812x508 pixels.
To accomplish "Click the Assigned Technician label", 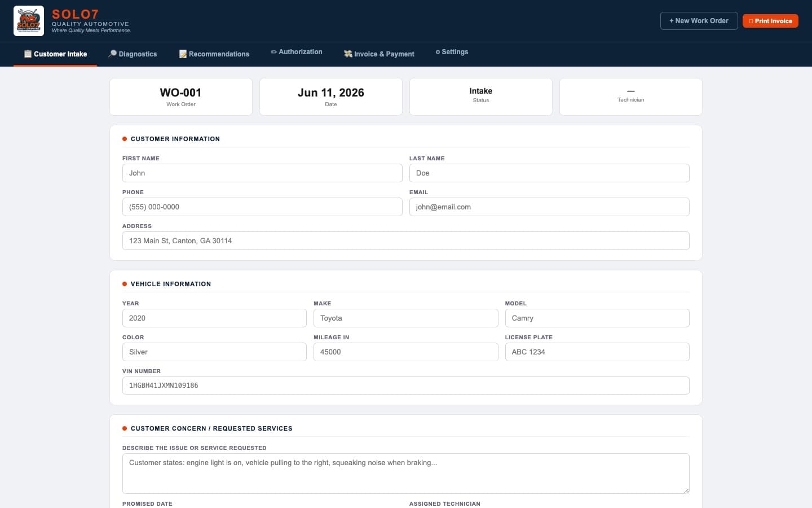I will (x=445, y=503).
